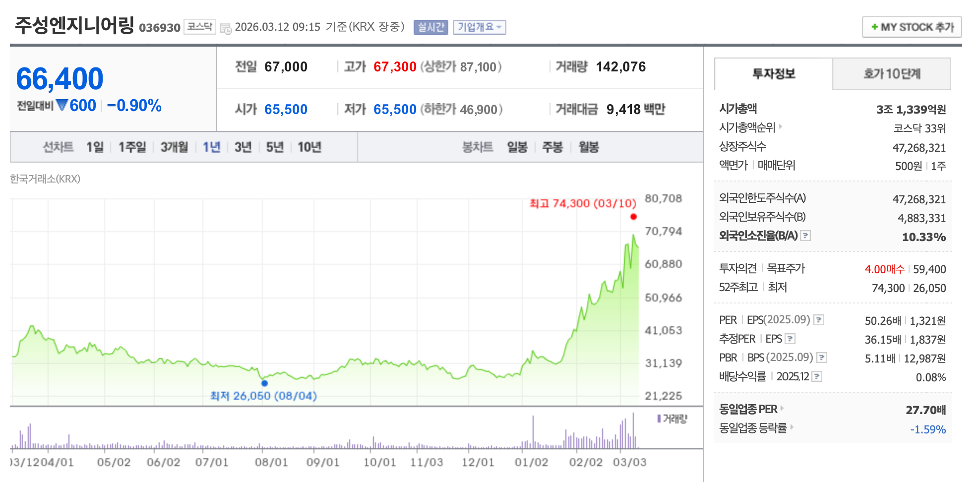Switch to the 투자정보 tab
The width and height of the screenshot is (980, 482).
click(773, 74)
